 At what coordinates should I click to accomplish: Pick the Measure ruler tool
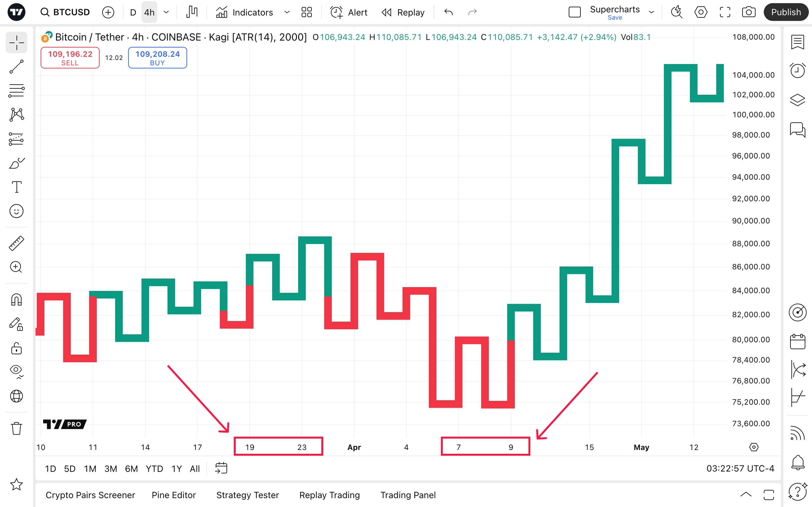[x=16, y=243]
